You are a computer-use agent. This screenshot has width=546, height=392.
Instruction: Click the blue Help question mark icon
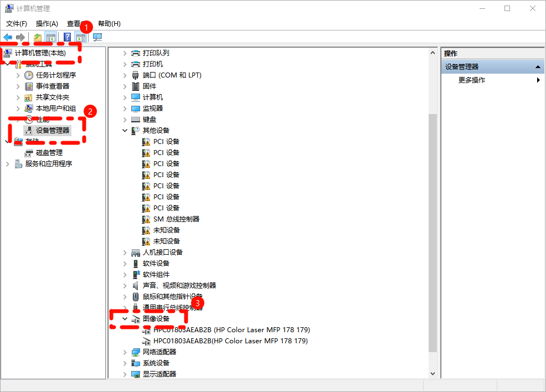click(x=68, y=37)
